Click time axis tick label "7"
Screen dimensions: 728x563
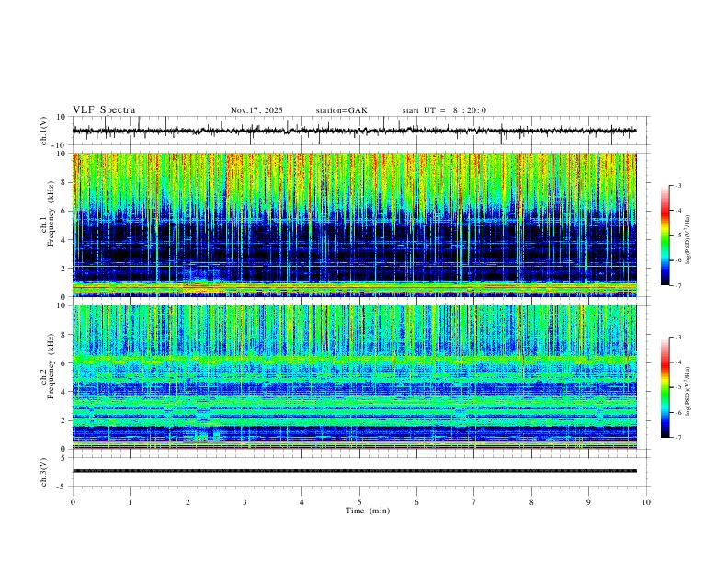(x=474, y=502)
